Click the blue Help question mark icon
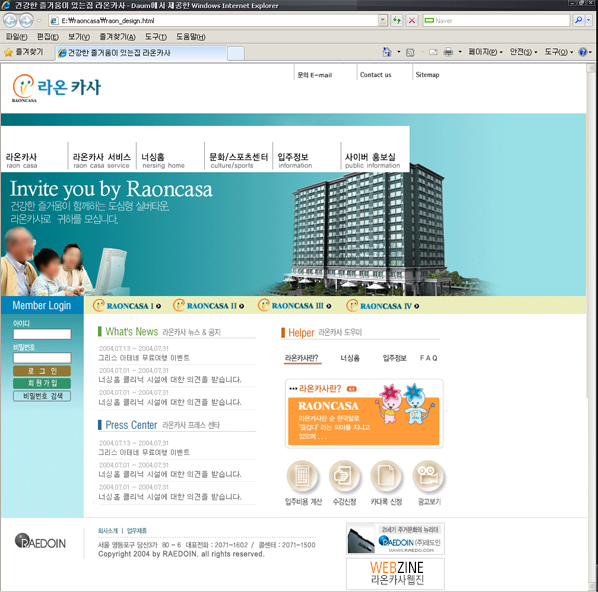 click(x=583, y=52)
